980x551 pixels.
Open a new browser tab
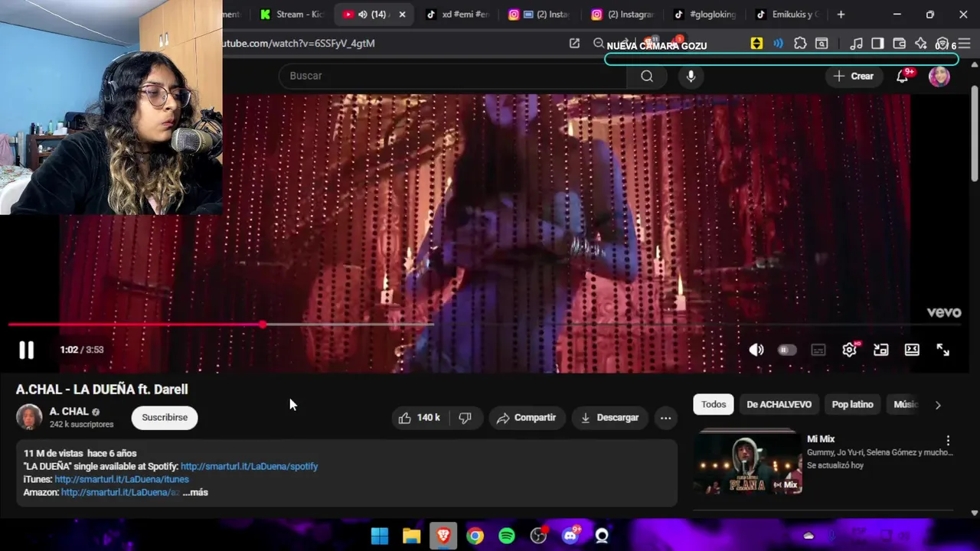(841, 15)
